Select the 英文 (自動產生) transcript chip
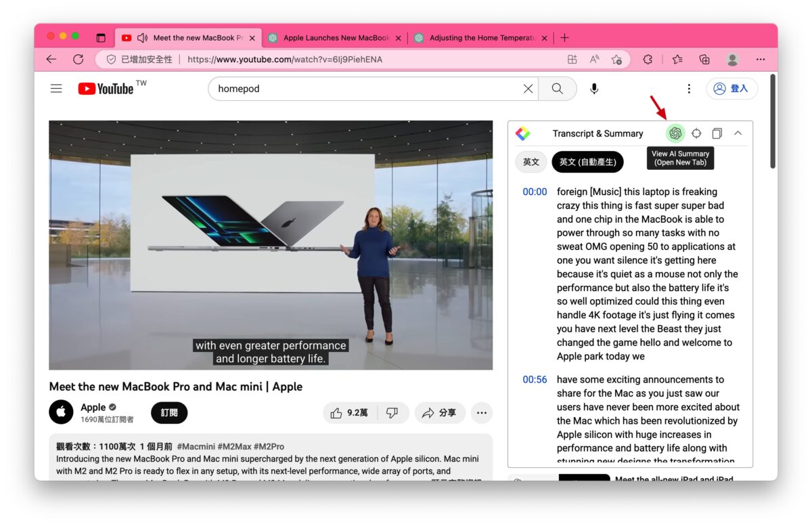This screenshot has width=812, height=526. click(587, 162)
